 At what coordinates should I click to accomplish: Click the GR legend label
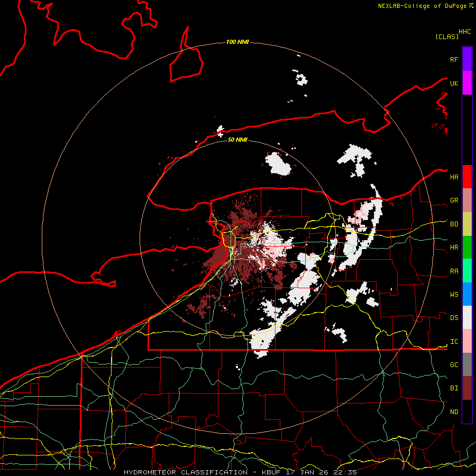[x=454, y=200]
